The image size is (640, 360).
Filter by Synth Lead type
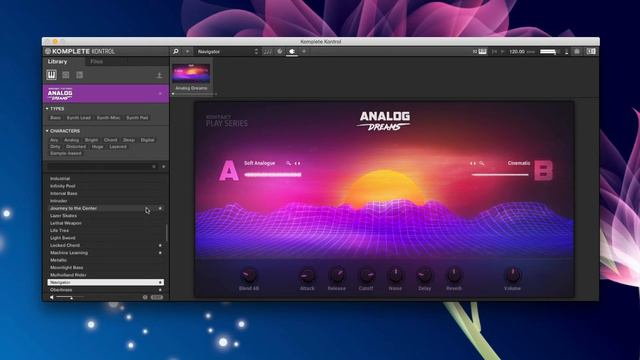[79, 118]
